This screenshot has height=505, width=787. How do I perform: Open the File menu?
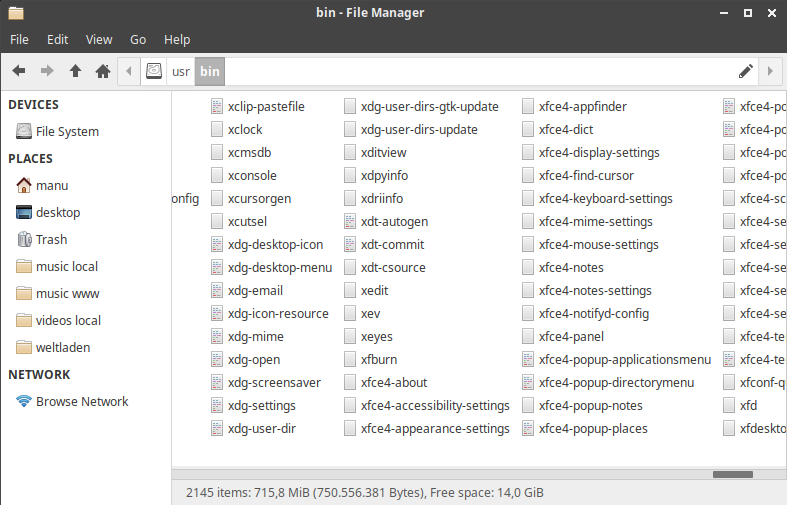(x=20, y=40)
